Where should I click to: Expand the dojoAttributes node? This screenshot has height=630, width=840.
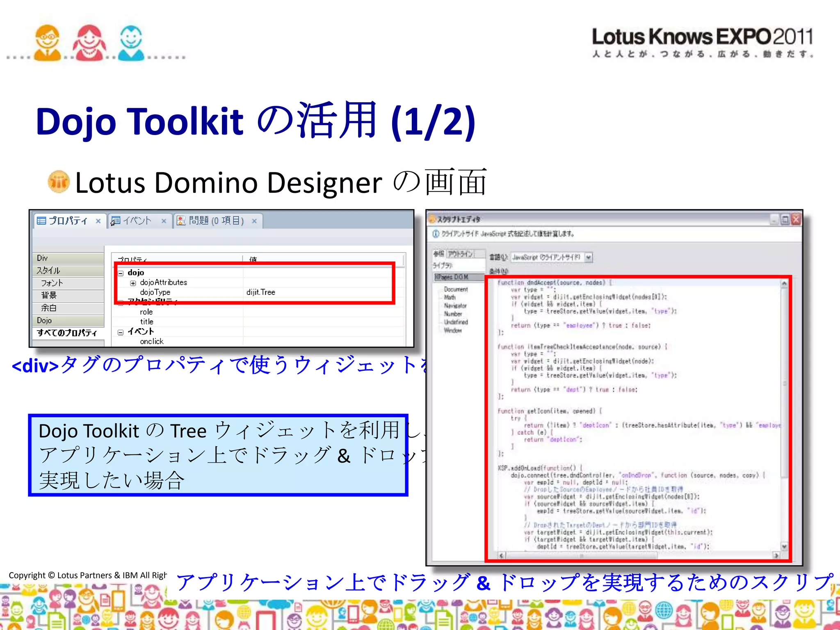[133, 283]
